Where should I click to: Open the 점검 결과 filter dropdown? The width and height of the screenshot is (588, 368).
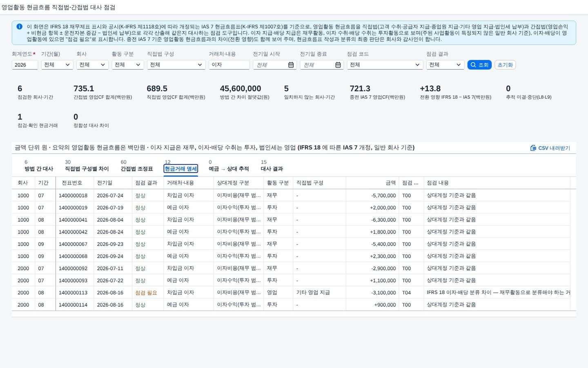(445, 65)
